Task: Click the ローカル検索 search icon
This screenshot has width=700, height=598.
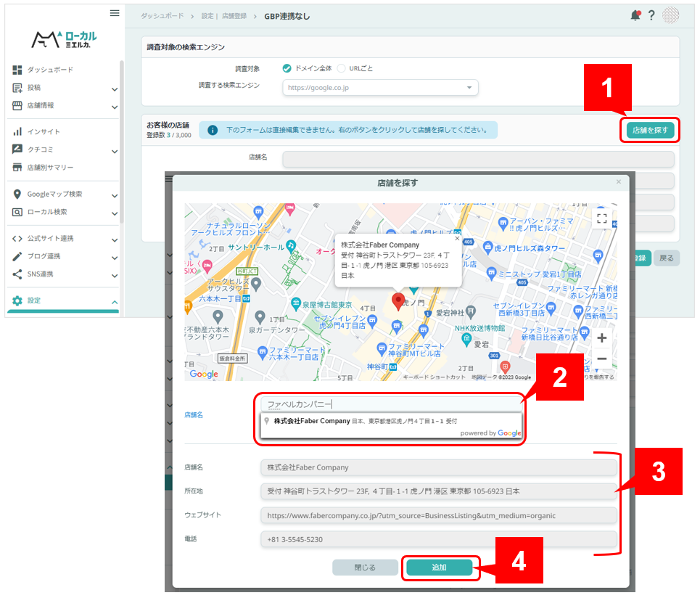Action: tap(17, 212)
